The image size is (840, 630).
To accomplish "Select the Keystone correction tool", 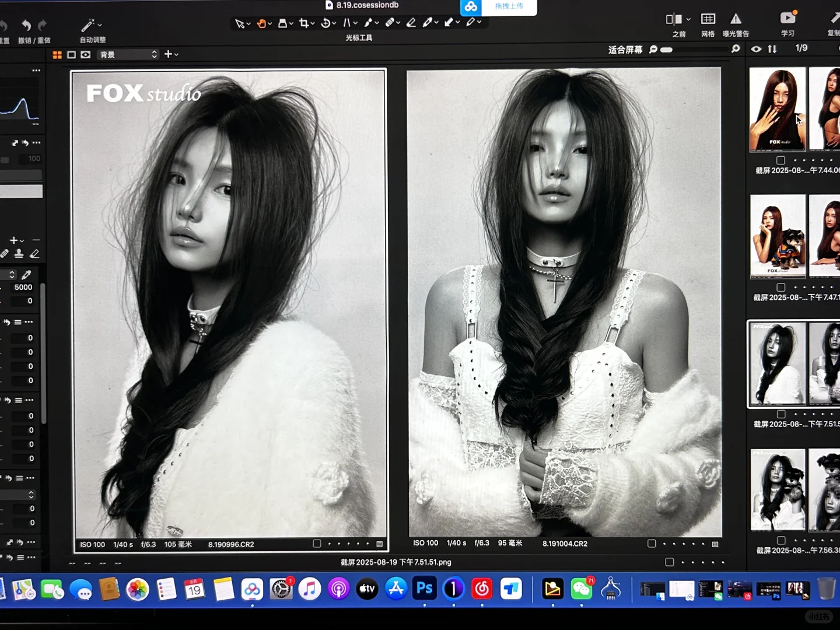I will (x=347, y=23).
